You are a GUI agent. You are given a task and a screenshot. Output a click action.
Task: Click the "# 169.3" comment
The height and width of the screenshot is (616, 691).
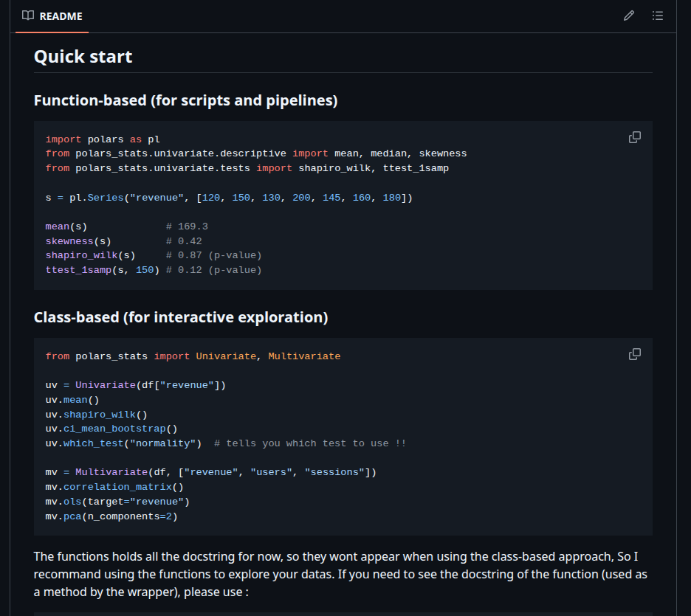point(187,226)
